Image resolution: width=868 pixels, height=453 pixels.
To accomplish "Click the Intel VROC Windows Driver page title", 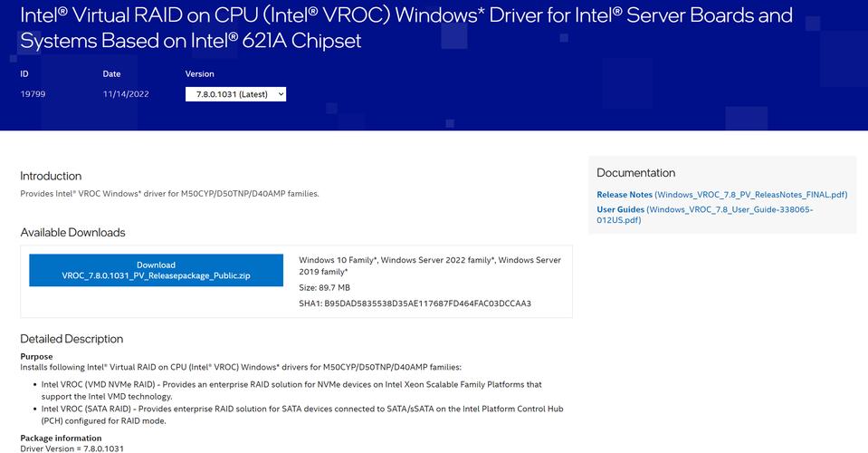I will (405, 28).
